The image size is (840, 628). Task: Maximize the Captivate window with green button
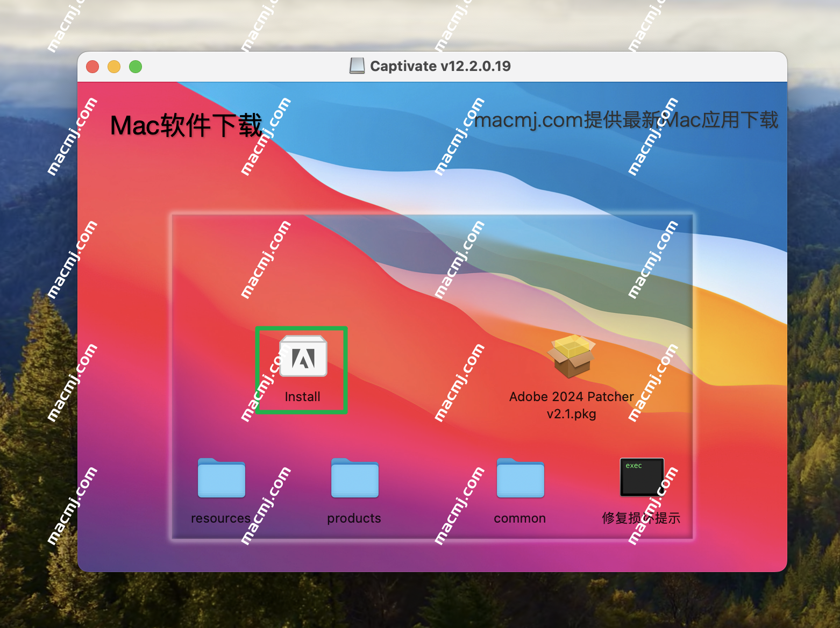(136, 67)
